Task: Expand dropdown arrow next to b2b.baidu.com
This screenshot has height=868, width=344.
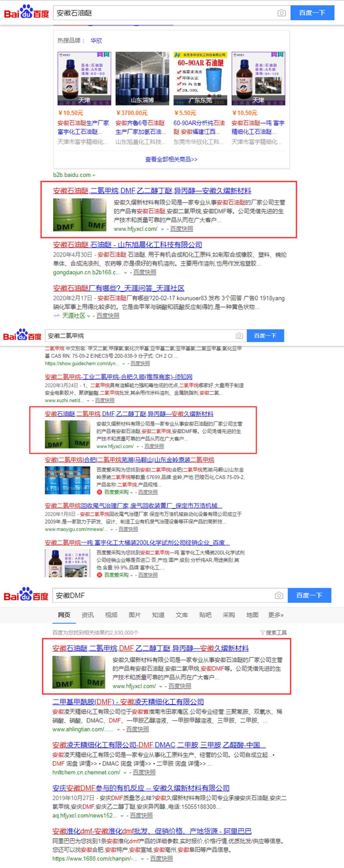Action: pos(94,175)
